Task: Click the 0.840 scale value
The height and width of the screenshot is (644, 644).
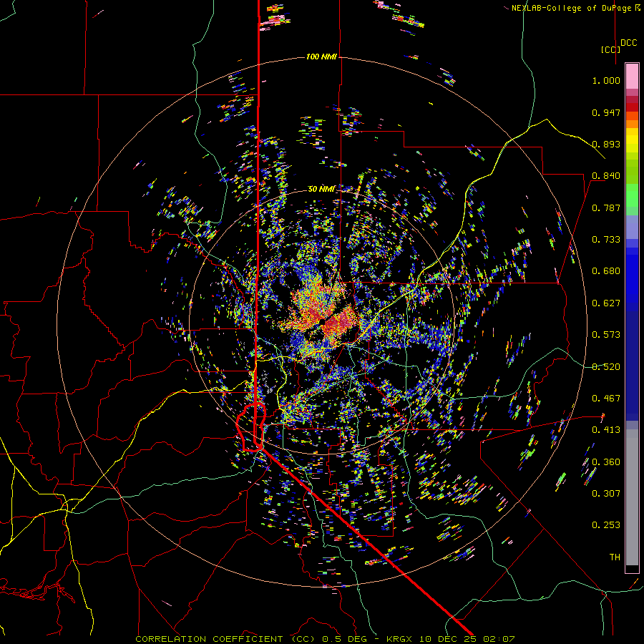Action: 606,176
